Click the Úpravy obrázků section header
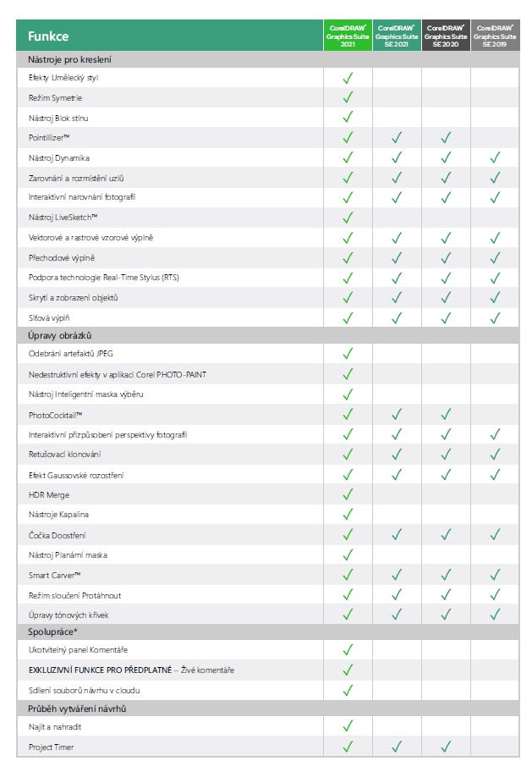 pyautogui.click(x=60, y=335)
